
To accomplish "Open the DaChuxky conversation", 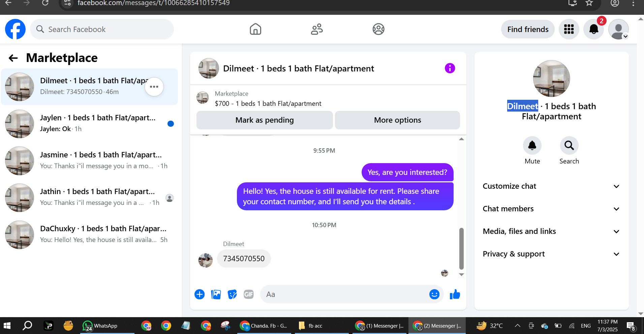I will [x=89, y=235].
